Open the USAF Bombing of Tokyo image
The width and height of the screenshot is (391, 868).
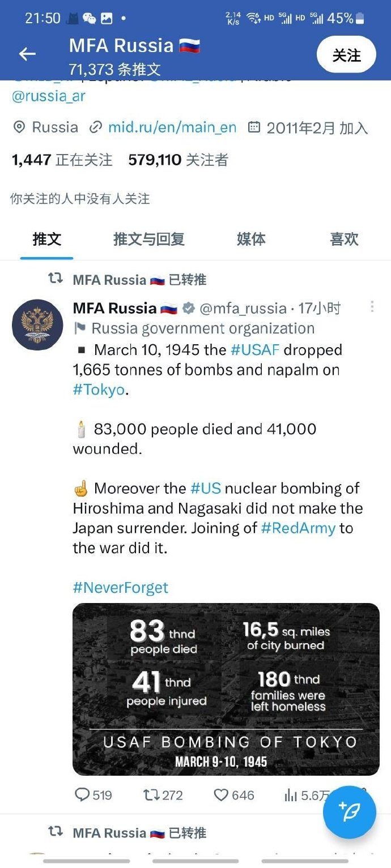pyautogui.click(x=226, y=689)
